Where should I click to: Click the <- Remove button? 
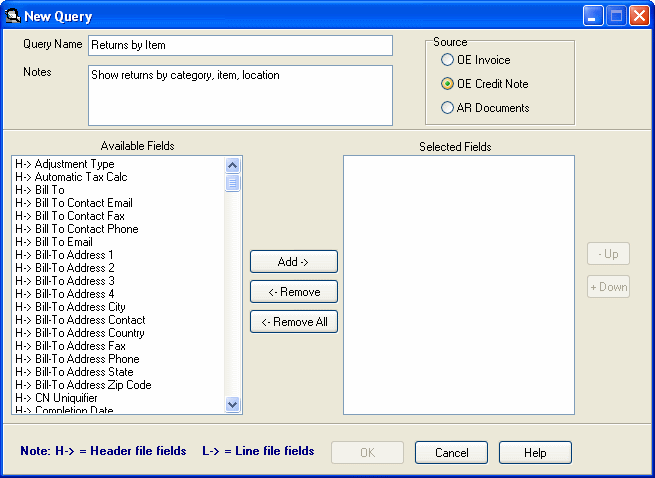pyautogui.click(x=294, y=292)
